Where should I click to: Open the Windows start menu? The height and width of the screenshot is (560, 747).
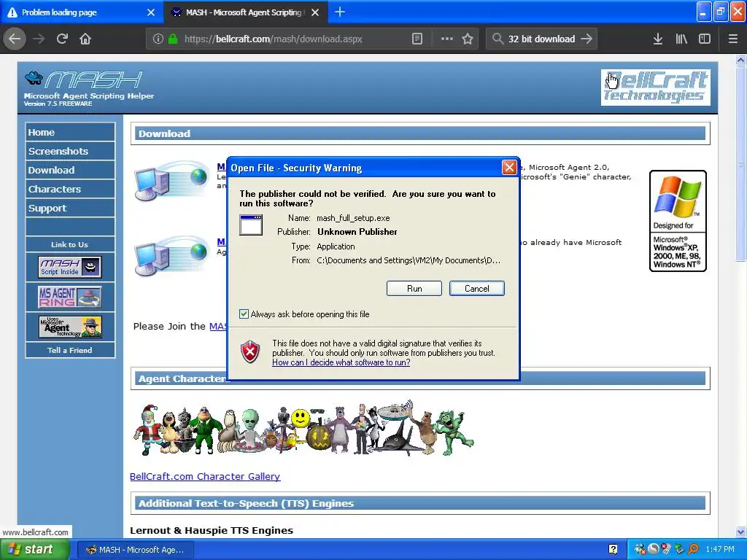click(35, 549)
